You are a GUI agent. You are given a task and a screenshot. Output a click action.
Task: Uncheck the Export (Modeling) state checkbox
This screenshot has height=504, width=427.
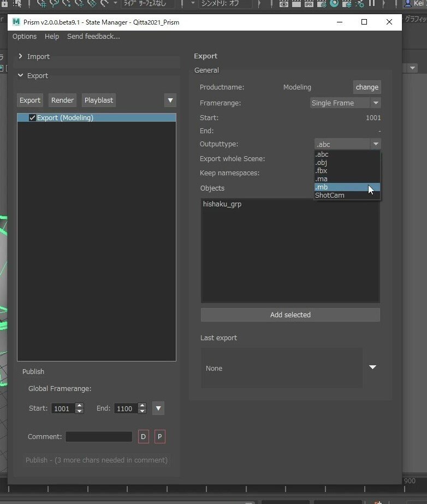click(x=32, y=117)
